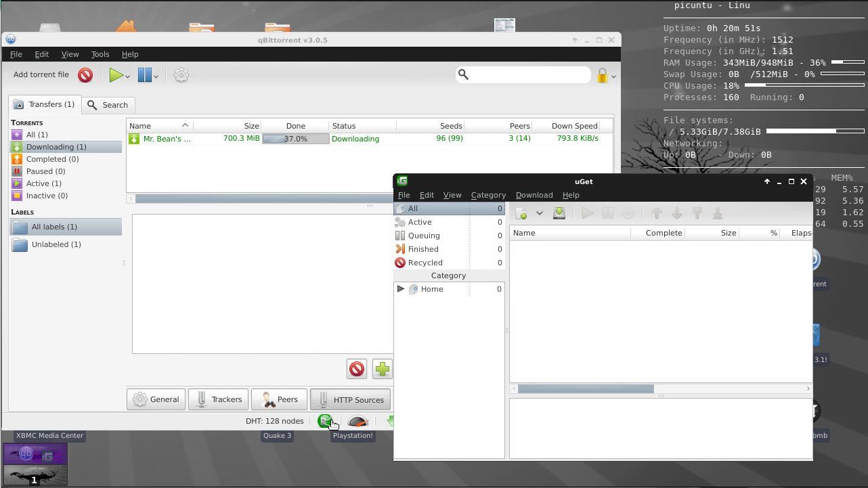Click uGet new download document icon
The height and width of the screenshot is (488, 868).
coord(521,213)
